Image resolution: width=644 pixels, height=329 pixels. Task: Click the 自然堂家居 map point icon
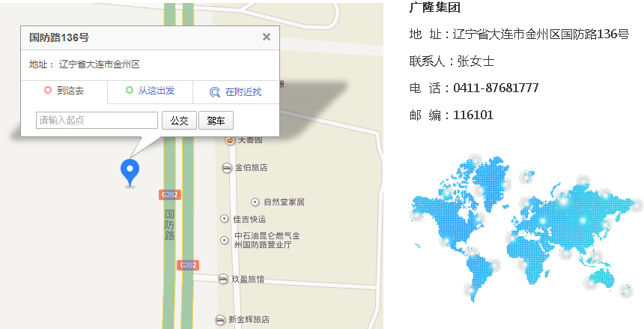(255, 202)
